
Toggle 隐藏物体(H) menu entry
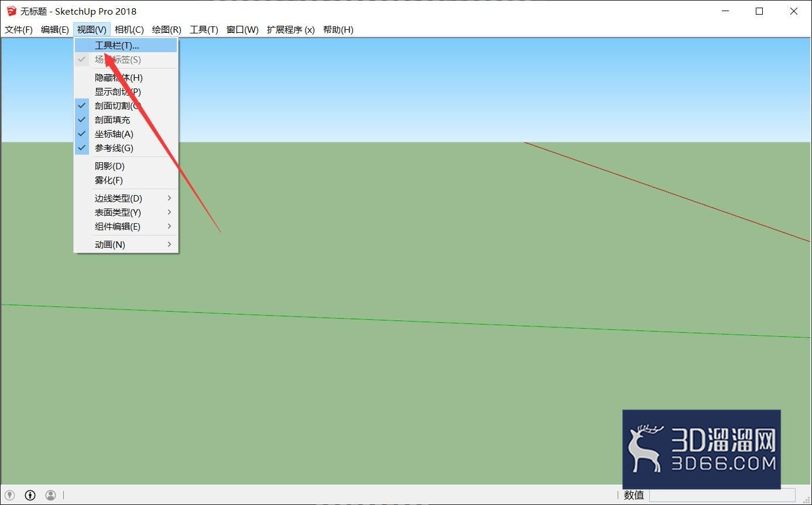(x=126, y=77)
